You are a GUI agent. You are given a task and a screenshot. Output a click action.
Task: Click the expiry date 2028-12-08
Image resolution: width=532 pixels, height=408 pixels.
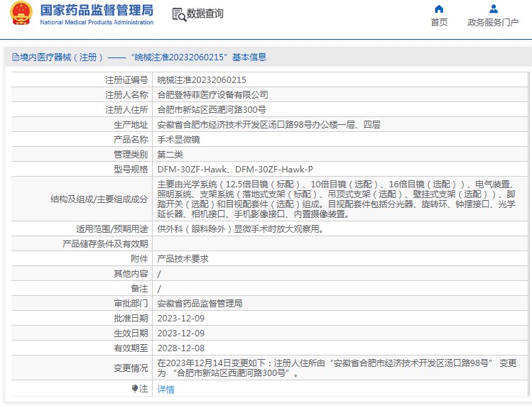[x=180, y=348]
